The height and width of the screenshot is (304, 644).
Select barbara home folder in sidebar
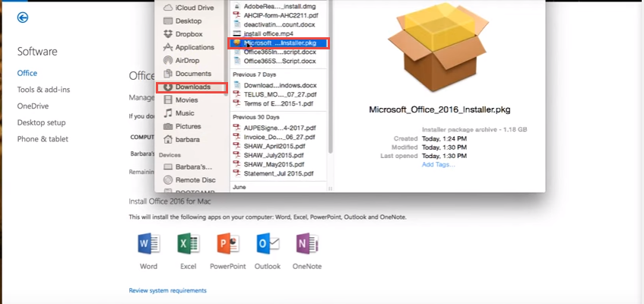[181, 139]
